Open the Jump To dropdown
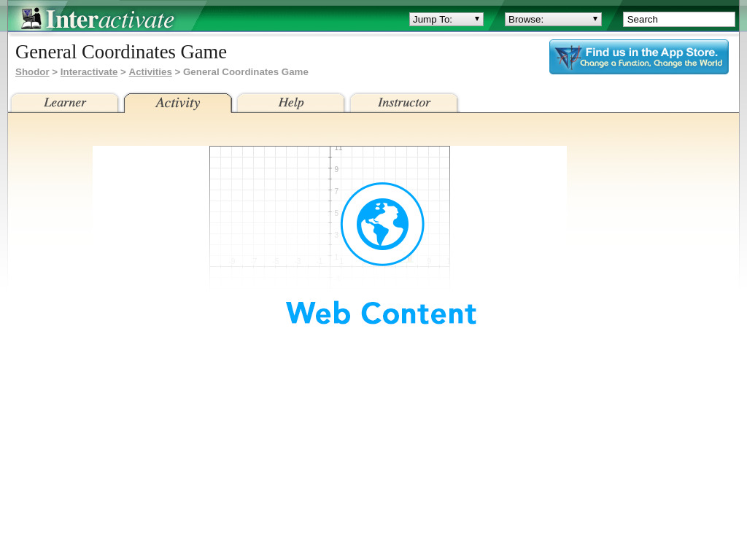 pyautogui.click(x=446, y=19)
